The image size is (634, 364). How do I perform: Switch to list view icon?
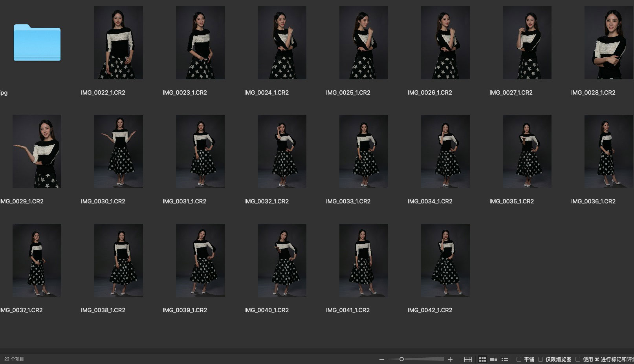tap(505, 359)
